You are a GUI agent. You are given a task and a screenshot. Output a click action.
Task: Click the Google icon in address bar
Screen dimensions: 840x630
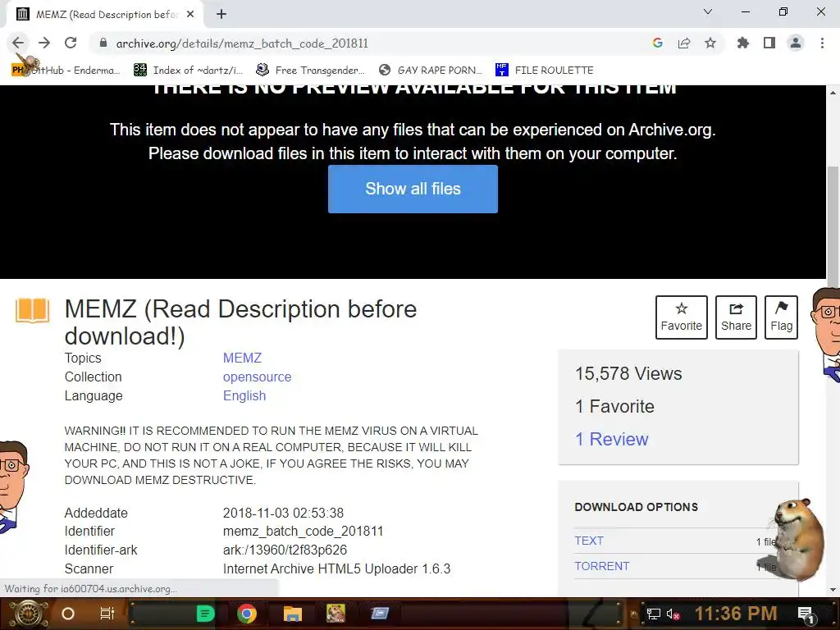657,43
